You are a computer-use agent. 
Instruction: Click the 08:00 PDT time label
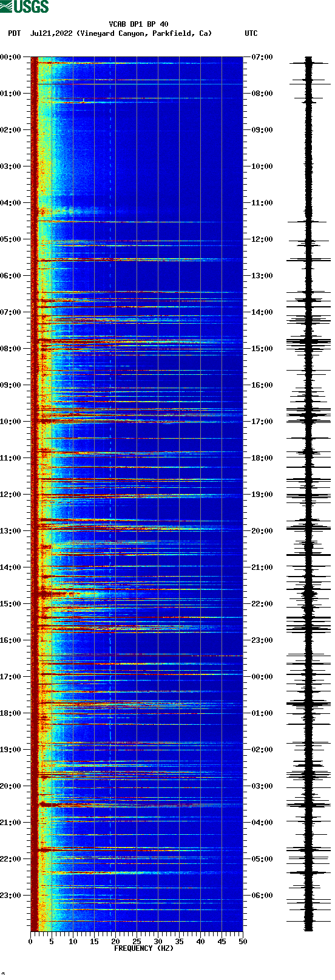pyautogui.click(x=11, y=349)
